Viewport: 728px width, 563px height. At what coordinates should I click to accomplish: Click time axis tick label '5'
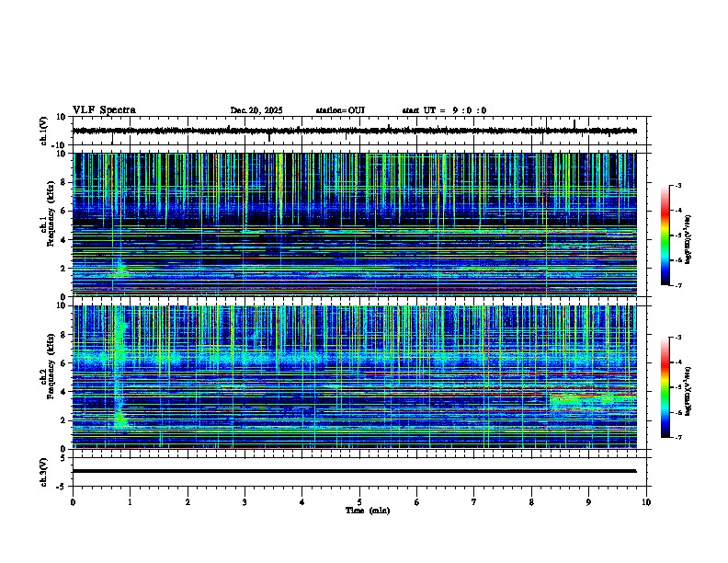pos(359,502)
